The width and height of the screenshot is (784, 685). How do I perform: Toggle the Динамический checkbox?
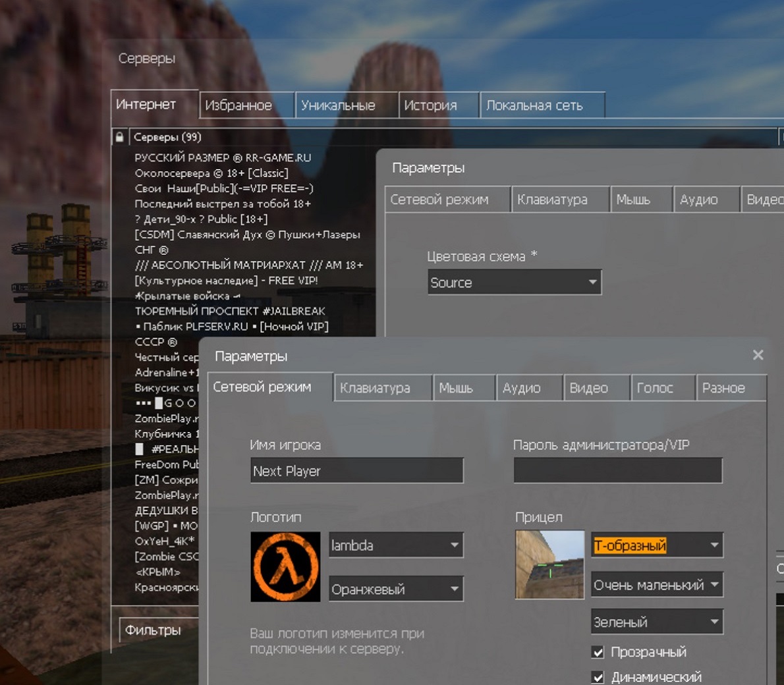tap(598, 677)
